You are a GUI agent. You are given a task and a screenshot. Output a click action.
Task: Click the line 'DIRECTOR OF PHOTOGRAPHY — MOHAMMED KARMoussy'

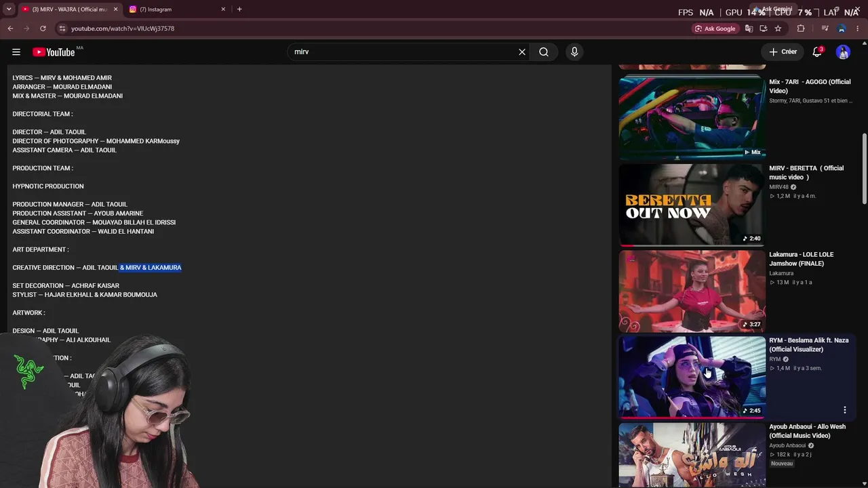(x=96, y=141)
